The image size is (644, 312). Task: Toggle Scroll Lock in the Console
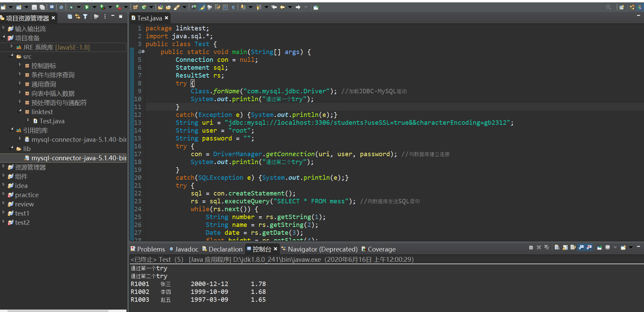[x=565, y=247]
